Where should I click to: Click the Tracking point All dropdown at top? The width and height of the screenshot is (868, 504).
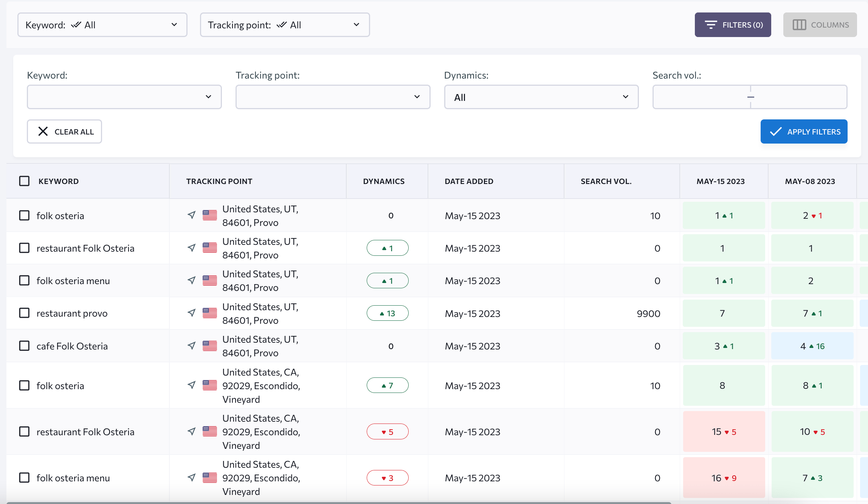click(x=285, y=25)
